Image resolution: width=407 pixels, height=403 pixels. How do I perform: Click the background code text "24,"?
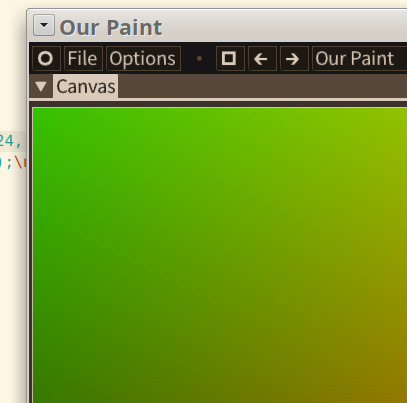(10, 141)
